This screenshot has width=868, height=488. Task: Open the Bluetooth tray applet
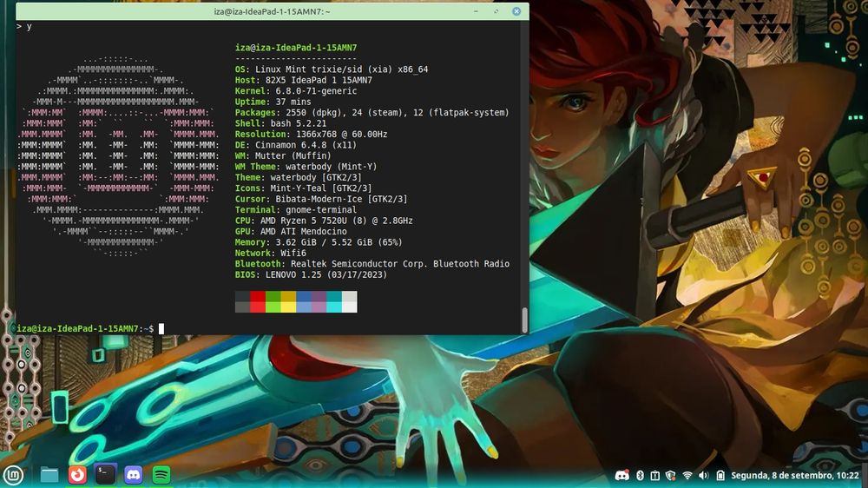[640, 475]
